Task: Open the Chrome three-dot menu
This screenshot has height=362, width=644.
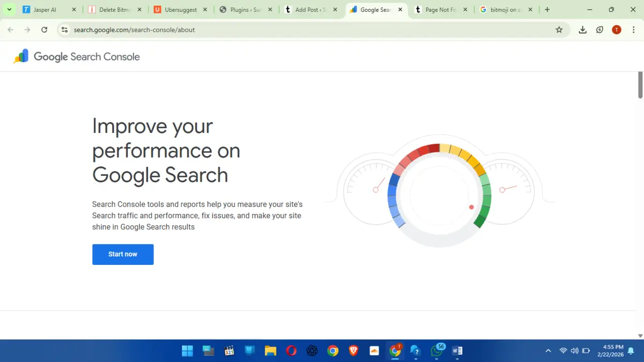Action: point(633,30)
